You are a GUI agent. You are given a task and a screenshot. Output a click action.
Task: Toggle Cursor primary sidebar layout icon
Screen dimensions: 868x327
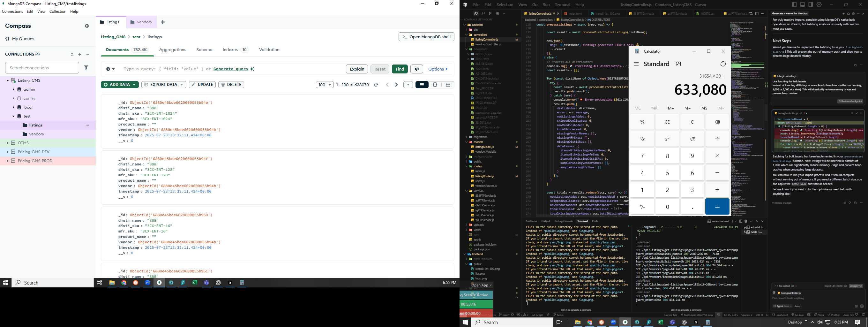point(794,4)
